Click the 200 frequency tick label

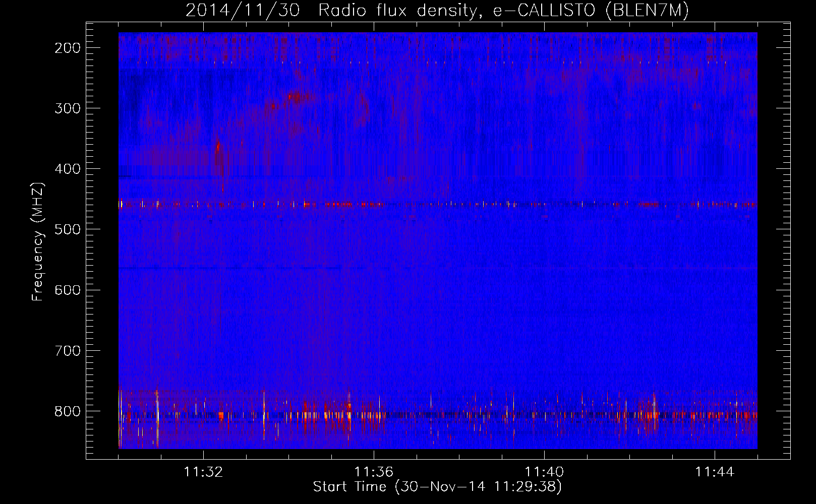coord(68,48)
